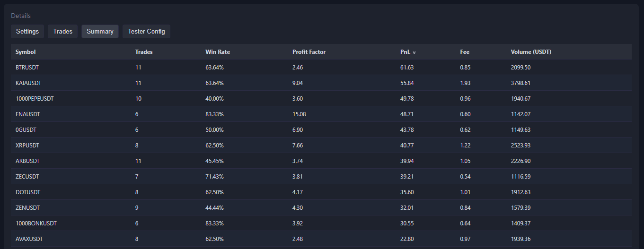This screenshot has width=644, height=249.
Task: Choose the ENAUSDT row
Action: click(27, 114)
